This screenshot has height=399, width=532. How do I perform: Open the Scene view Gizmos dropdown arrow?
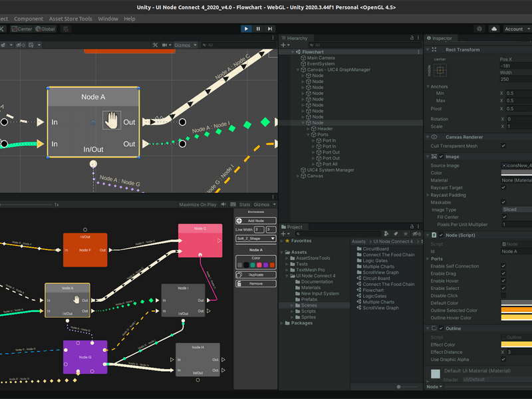(195, 45)
